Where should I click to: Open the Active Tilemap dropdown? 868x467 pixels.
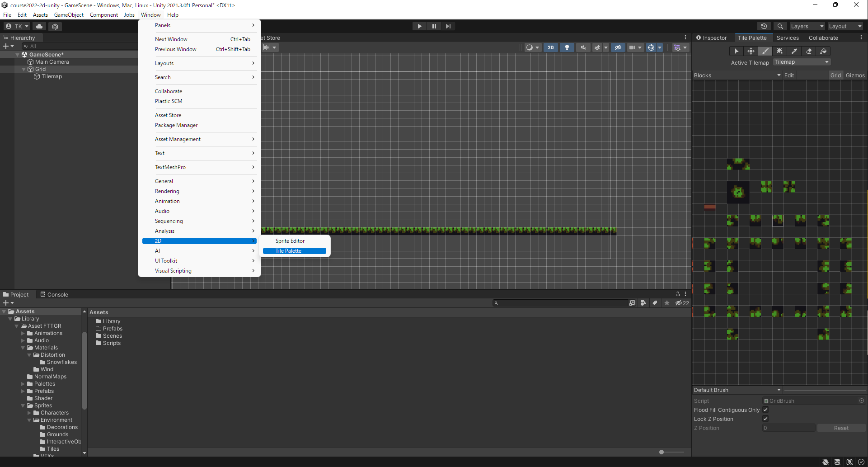802,62
